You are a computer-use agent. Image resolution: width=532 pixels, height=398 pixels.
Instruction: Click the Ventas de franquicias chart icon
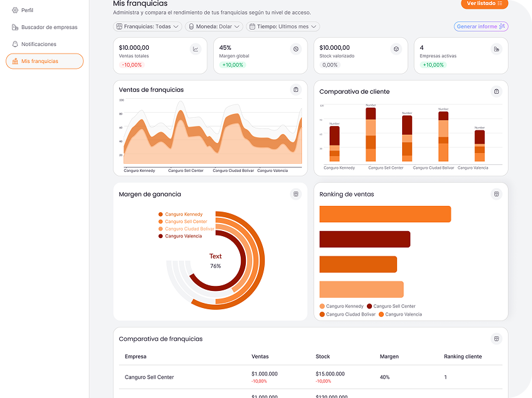(x=296, y=90)
